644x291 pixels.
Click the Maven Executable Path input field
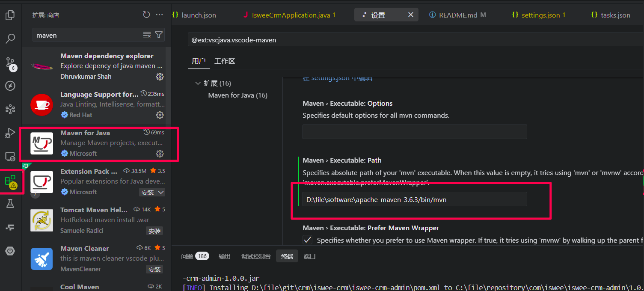coord(415,199)
